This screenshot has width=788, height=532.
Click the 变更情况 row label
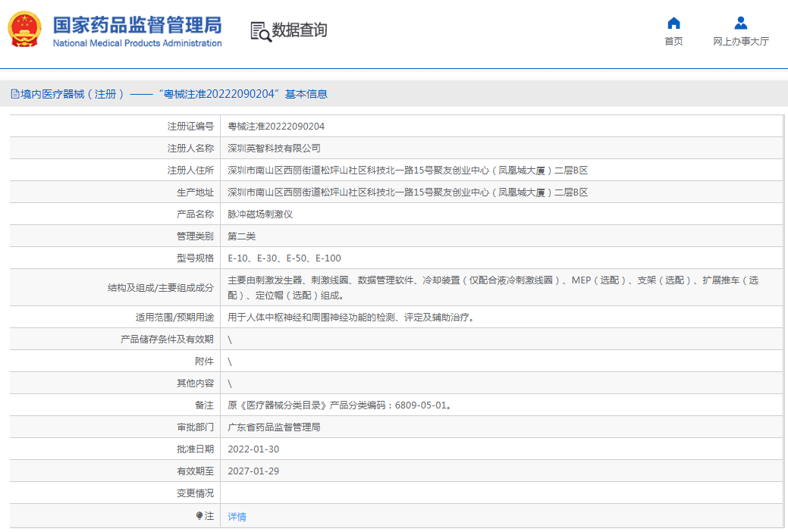195,493
